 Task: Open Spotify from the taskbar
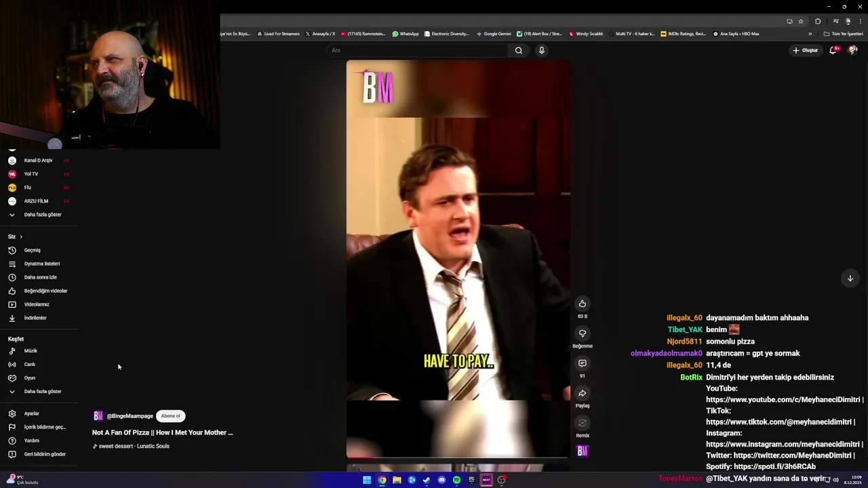(456, 480)
